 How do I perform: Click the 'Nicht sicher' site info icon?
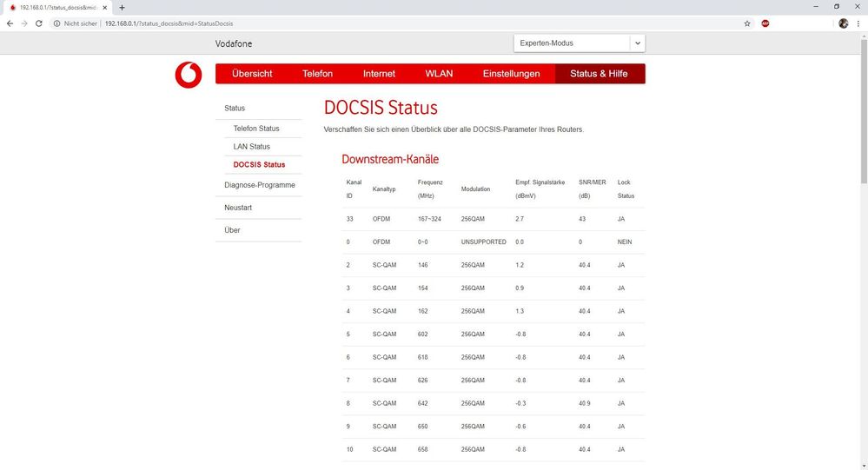click(x=56, y=23)
